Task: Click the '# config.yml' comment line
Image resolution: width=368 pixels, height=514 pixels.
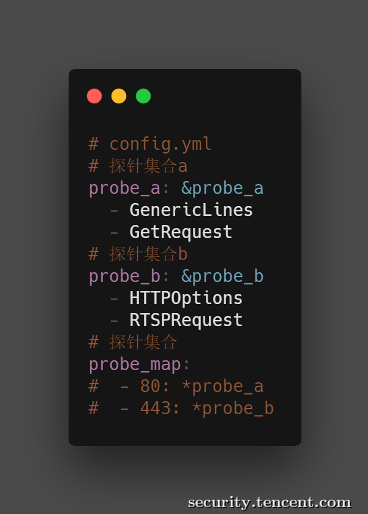Action: (x=150, y=145)
